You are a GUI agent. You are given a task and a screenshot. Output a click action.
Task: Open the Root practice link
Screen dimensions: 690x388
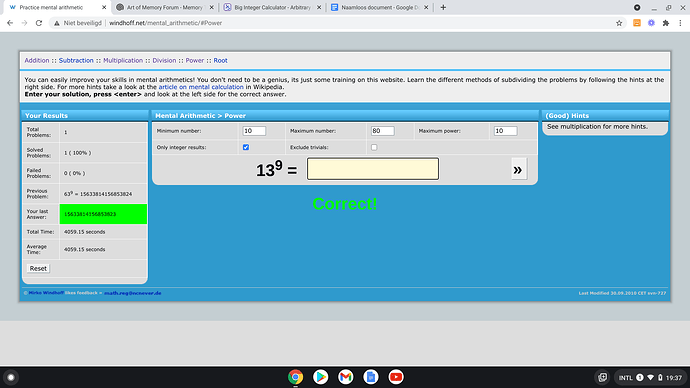[x=220, y=60]
